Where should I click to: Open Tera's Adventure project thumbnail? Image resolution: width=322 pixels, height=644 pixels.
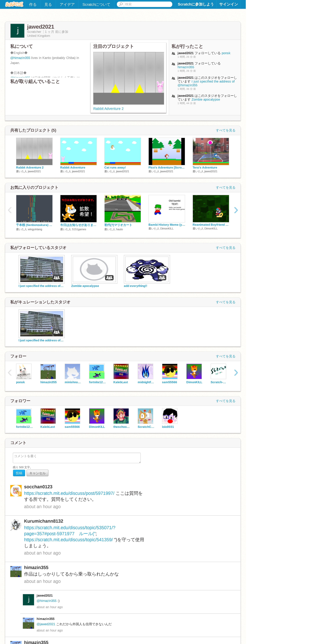[211, 151]
